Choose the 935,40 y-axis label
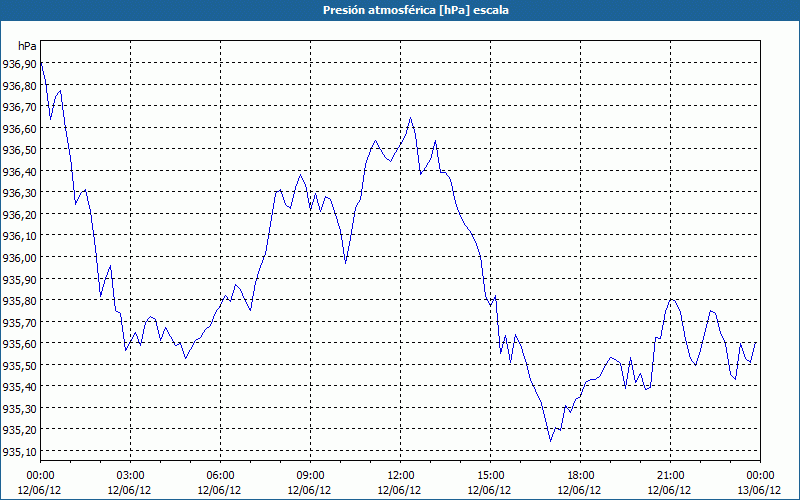The image size is (800, 500). 19,386
